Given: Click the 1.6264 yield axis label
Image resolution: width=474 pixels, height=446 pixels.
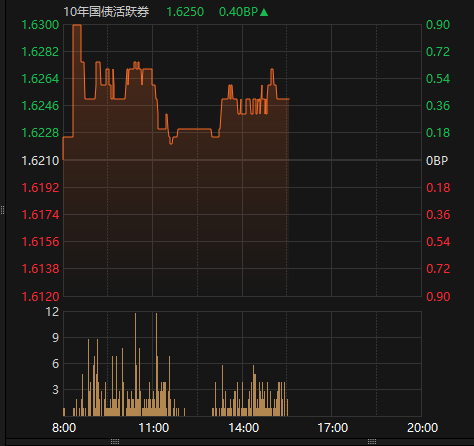Looking at the screenshot, I should tap(40, 79).
